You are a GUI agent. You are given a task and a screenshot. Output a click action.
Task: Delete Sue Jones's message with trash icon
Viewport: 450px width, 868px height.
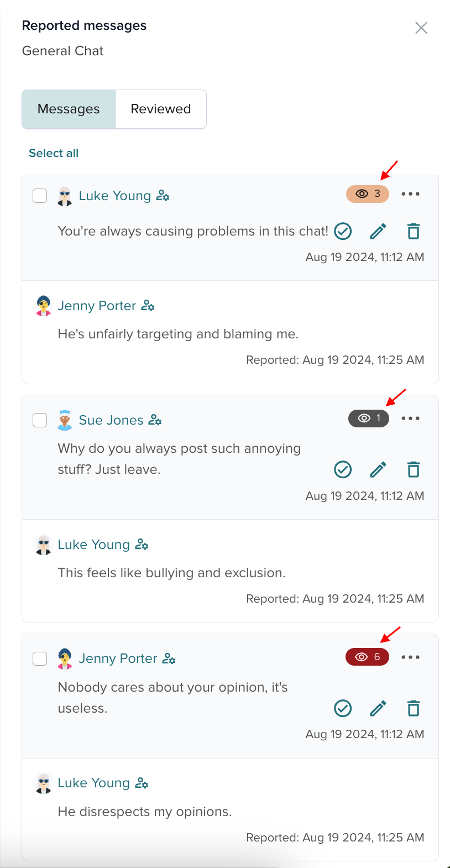click(x=414, y=470)
